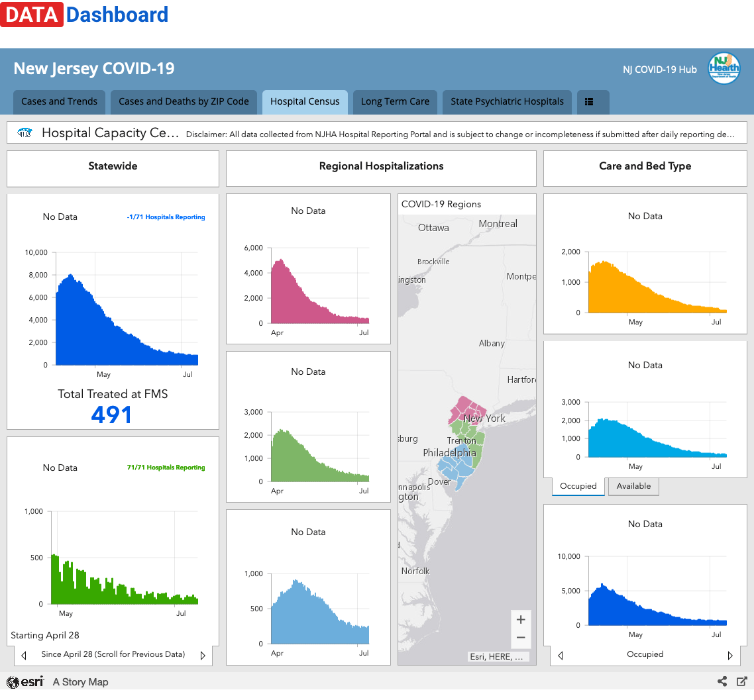Click the hospital capacity census header icon
Viewport: 754px width, 700px height.
point(25,132)
